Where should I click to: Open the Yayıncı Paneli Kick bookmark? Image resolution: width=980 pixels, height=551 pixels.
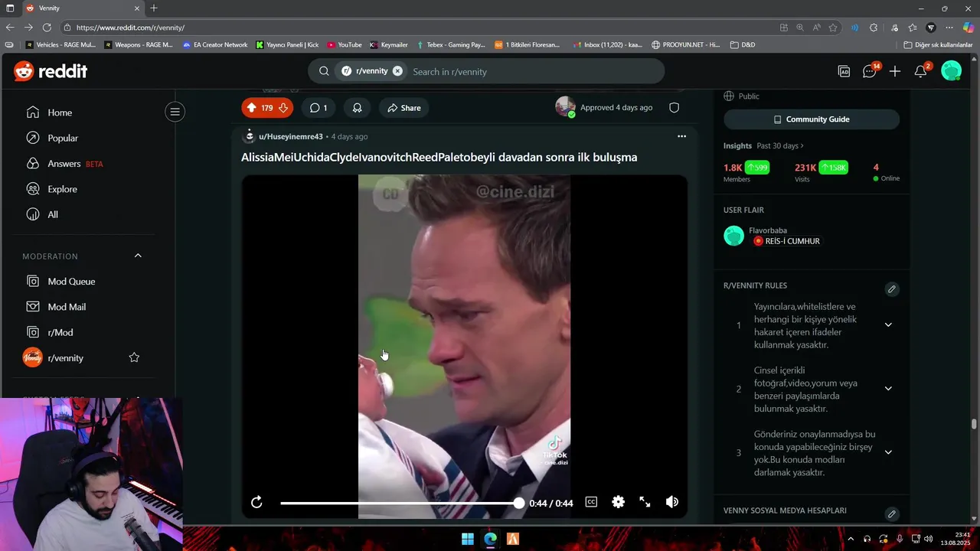tap(288, 44)
